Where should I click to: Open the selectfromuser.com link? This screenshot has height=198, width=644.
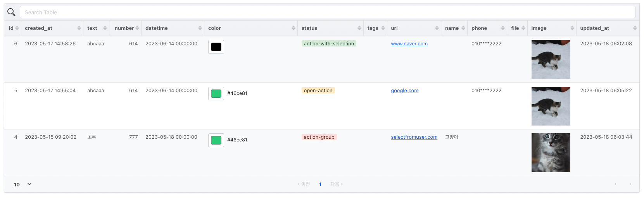[414, 137]
